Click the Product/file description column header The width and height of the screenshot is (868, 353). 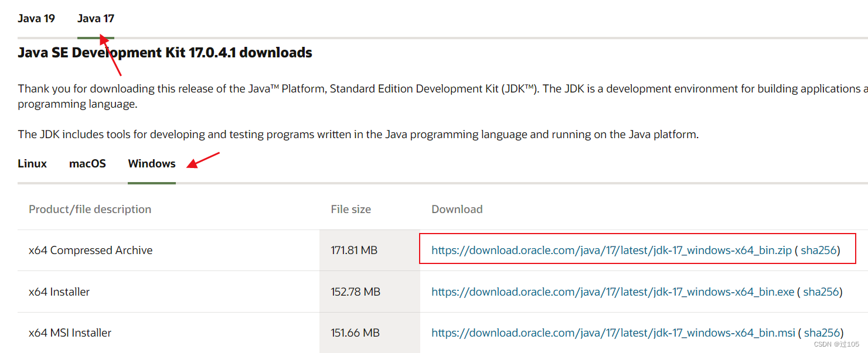(x=90, y=209)
